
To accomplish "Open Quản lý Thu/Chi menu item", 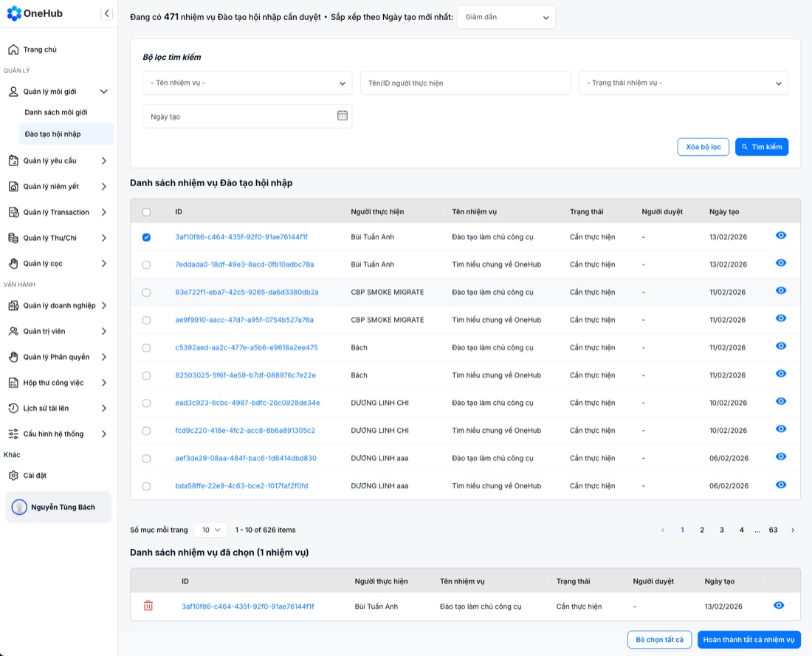I will pyautogui.click(x=58, y=238).
